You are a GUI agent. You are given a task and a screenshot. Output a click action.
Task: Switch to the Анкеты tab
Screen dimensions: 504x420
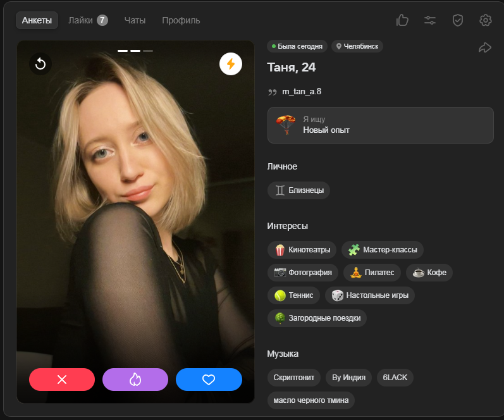[37, 20]
